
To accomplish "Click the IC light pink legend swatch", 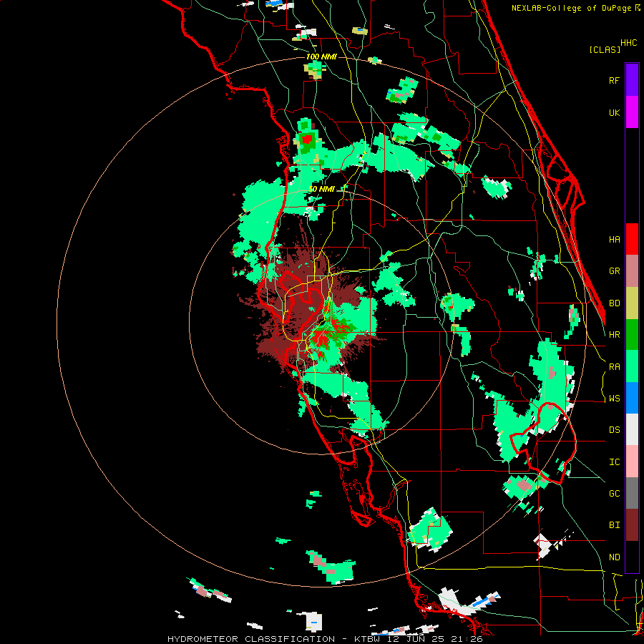I will (632, 462).
